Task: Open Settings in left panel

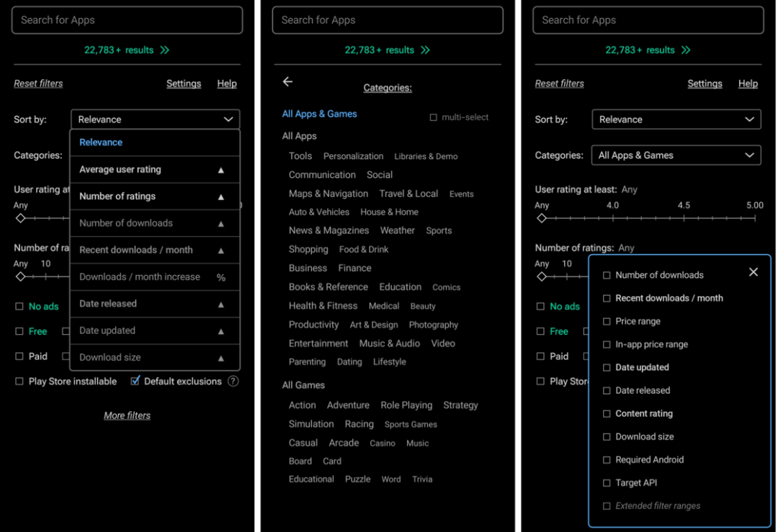Action: click(184, 84)
